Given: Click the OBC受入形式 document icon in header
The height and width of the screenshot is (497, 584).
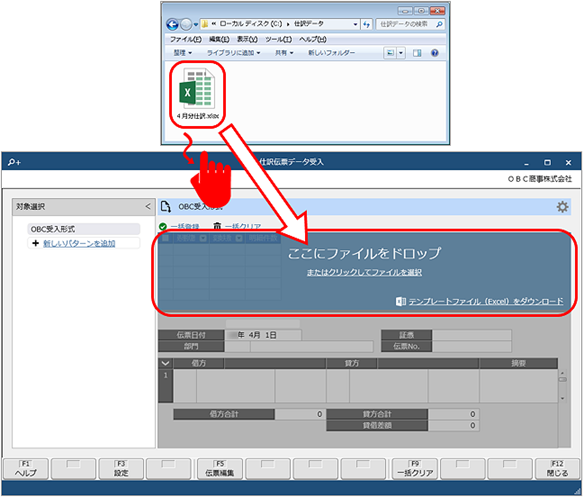Looking at the screenshot, I should (x=166, y=207).
